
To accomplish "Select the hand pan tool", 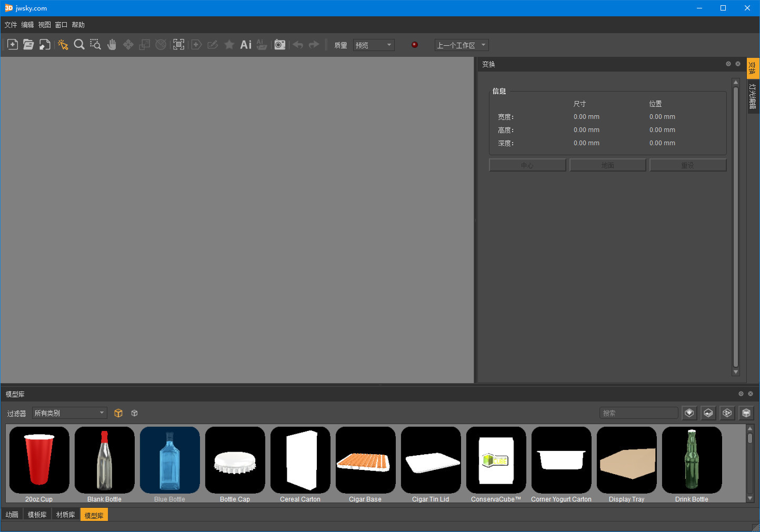I will [x=112, y=45].
